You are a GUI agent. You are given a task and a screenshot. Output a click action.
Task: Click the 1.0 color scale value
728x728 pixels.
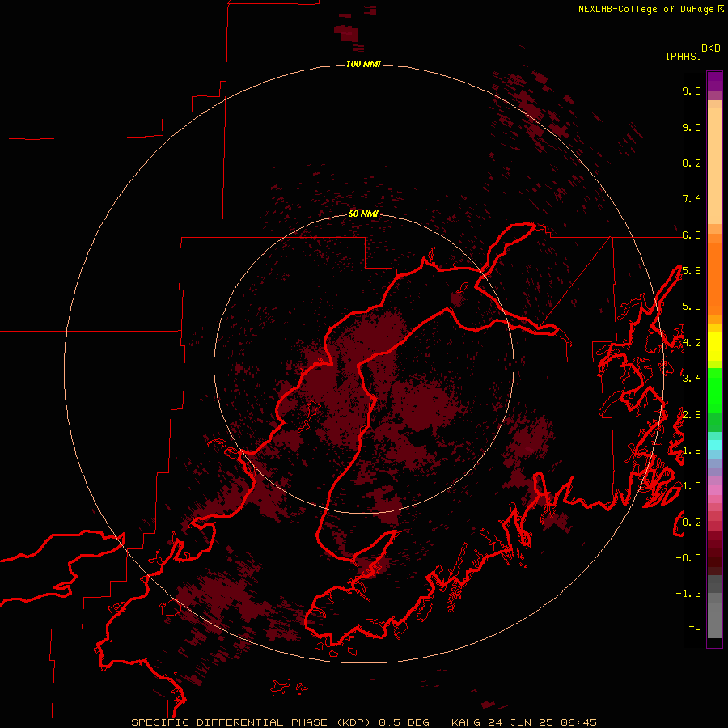[x=692, y=486]
